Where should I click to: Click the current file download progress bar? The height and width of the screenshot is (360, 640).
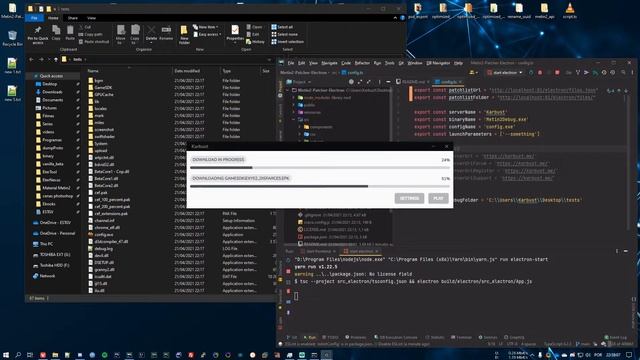pos(320,186)
